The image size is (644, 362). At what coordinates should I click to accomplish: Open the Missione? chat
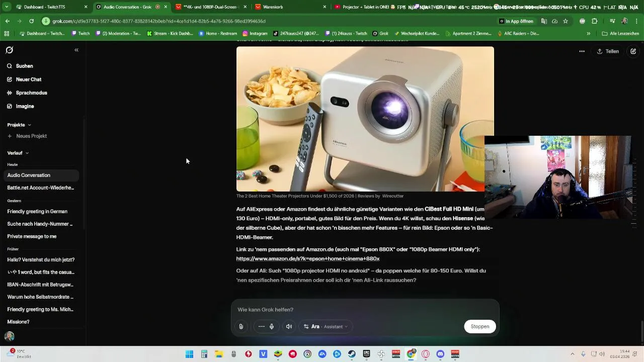click(x=41, y=322)
